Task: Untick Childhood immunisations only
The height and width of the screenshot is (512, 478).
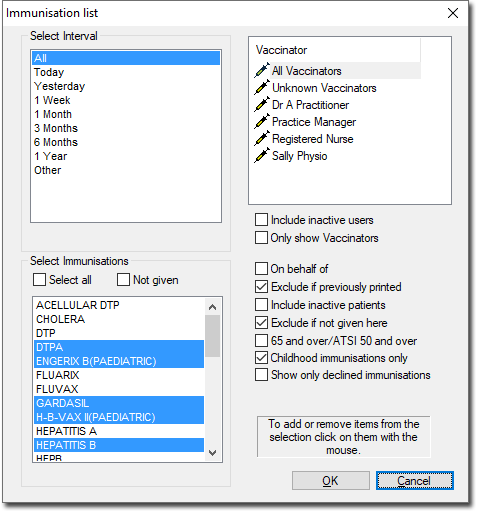Action: pos(261,358)
